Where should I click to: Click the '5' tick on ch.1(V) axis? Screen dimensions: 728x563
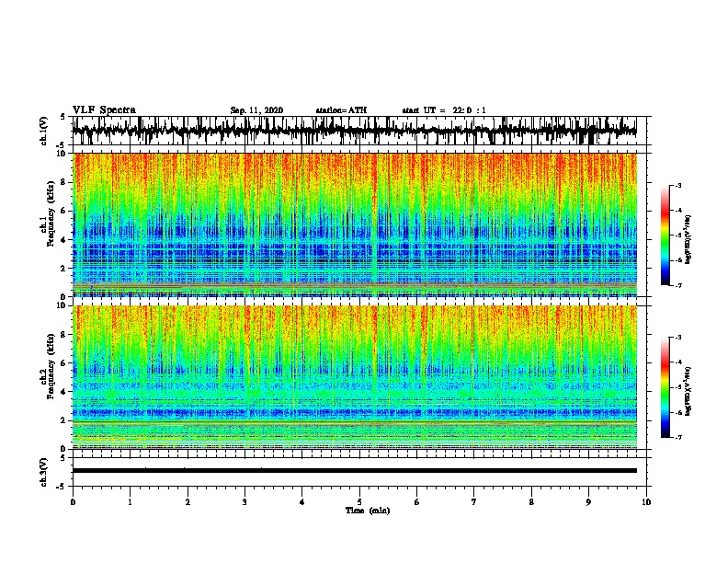(63, 117)
